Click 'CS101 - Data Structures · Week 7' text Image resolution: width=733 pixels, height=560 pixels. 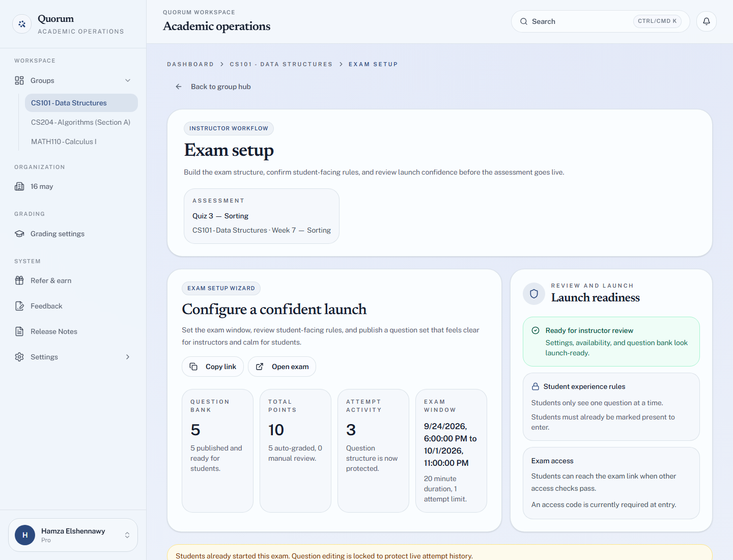tap(262, 230)
